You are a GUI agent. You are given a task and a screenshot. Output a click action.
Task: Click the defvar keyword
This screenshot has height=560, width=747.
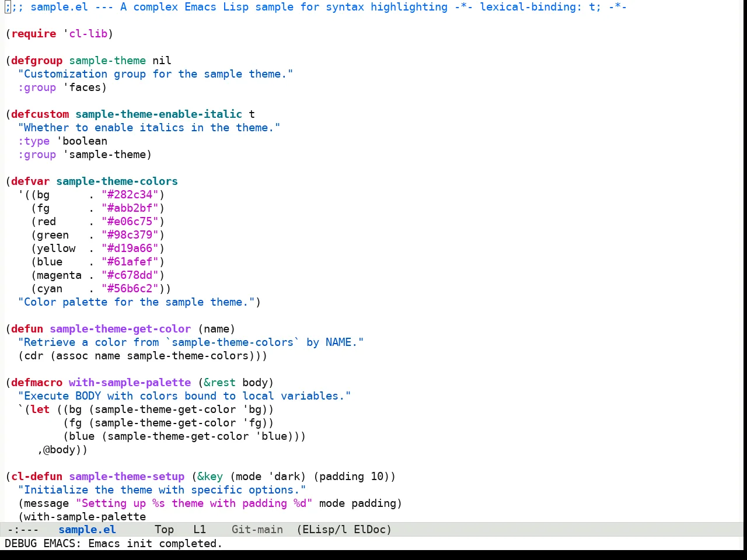pyautogui.click(x=30, y=181)
